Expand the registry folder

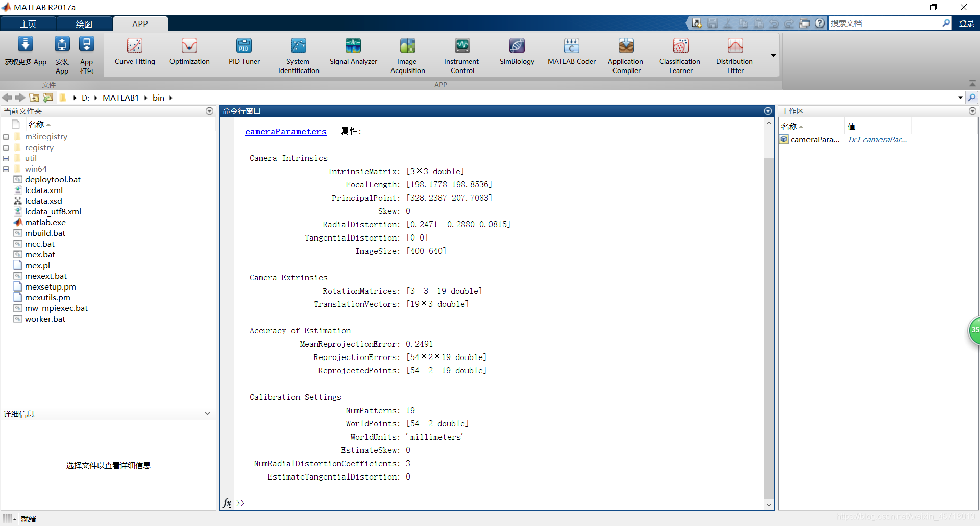click(6, 148)
